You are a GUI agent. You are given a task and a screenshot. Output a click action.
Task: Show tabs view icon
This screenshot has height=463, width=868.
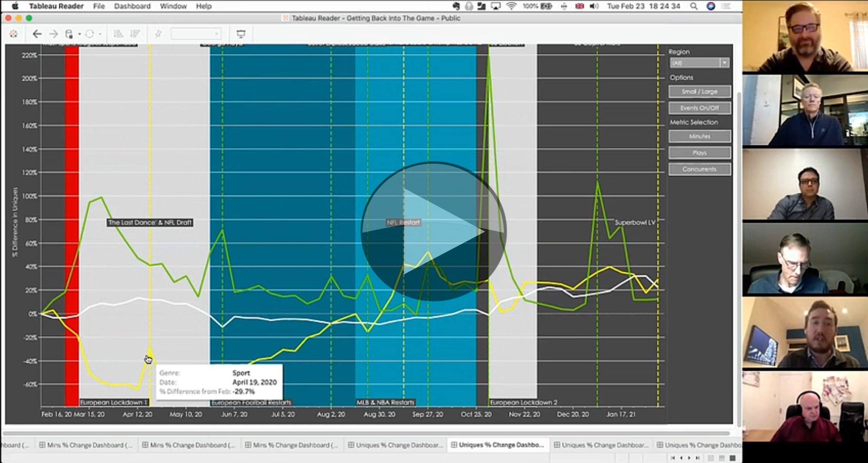click(732, 458)
